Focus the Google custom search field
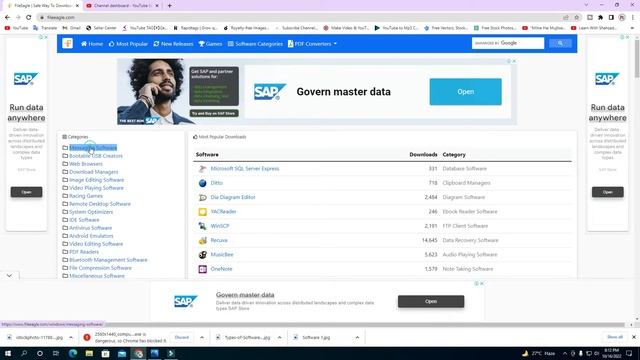 [x=508, y=43]
